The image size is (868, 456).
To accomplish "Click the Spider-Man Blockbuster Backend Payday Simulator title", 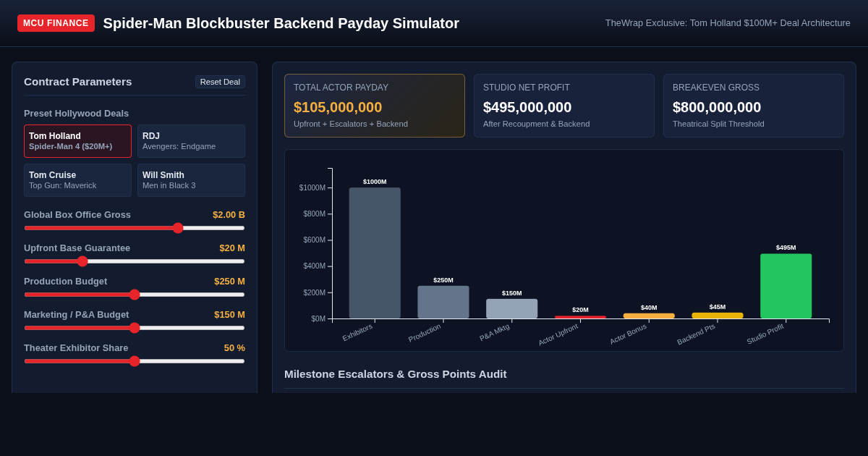I will coord(281,23).
